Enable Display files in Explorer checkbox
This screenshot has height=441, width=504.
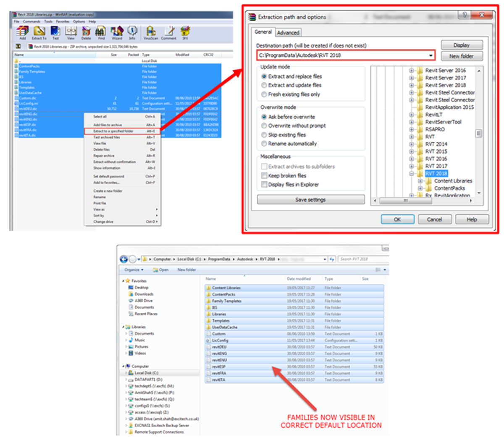coord(264,185)
